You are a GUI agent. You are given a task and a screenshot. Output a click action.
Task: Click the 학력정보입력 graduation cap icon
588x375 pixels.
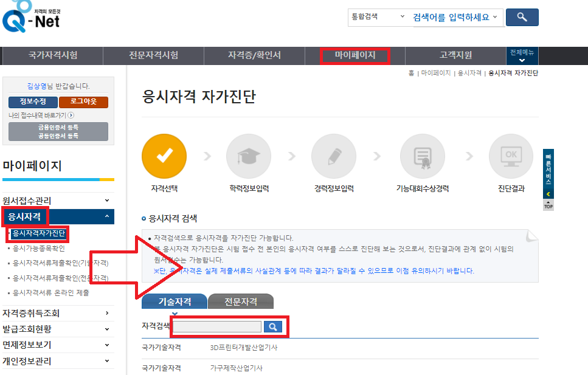click(x=249, y=156)
